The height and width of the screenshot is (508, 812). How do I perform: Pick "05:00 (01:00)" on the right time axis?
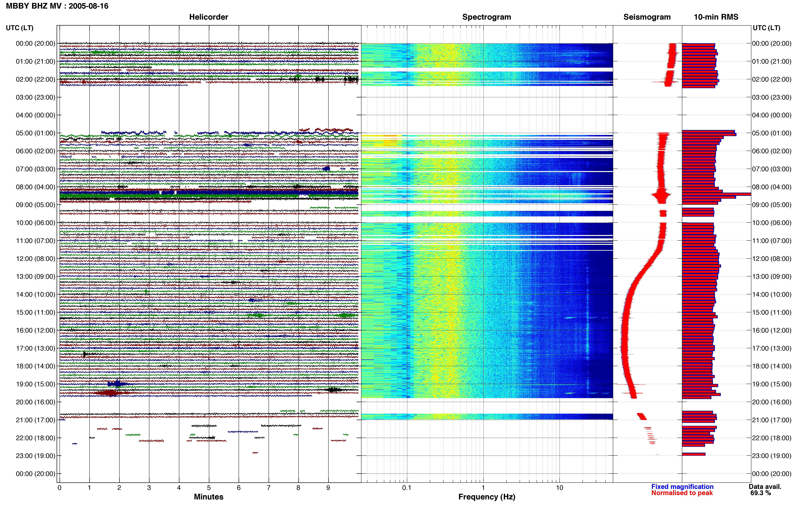pos(772,133)
